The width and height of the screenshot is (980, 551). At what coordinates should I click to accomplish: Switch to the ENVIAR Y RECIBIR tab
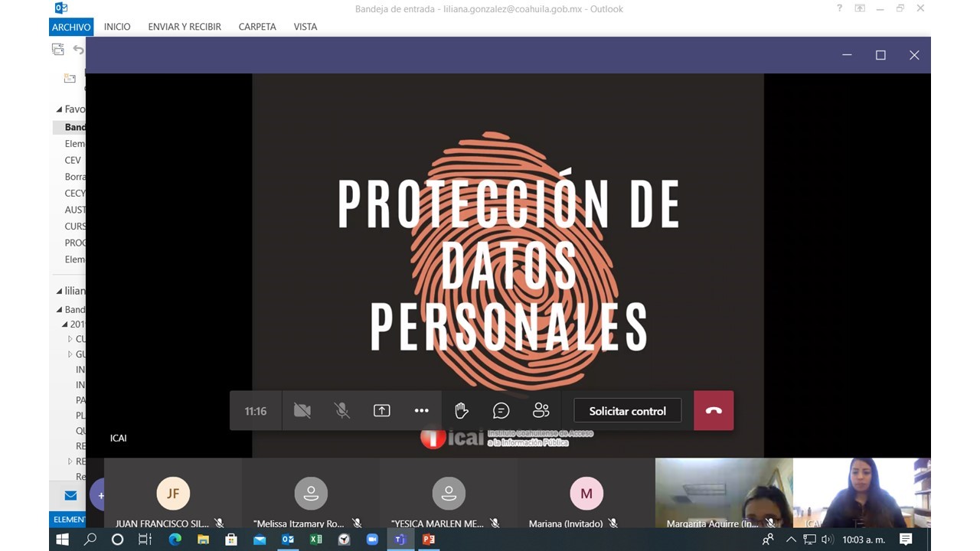[x=185, y=27]
